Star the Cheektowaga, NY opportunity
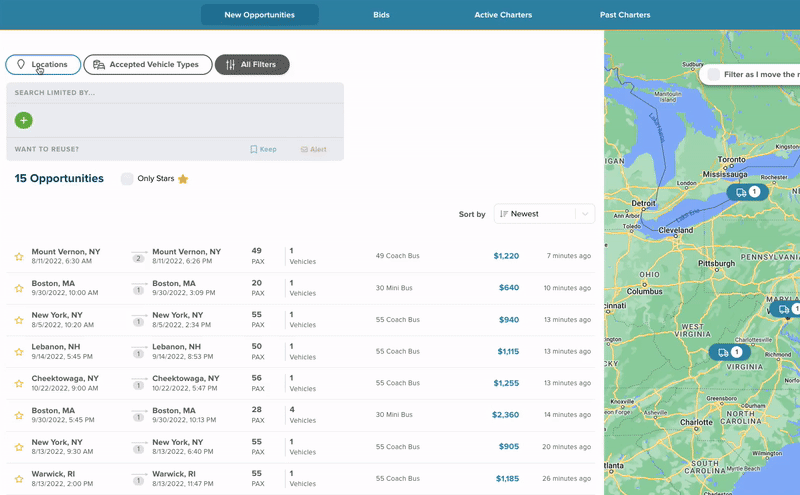The width and height of the screenshot is (800, 495). [x=19, y=383]
